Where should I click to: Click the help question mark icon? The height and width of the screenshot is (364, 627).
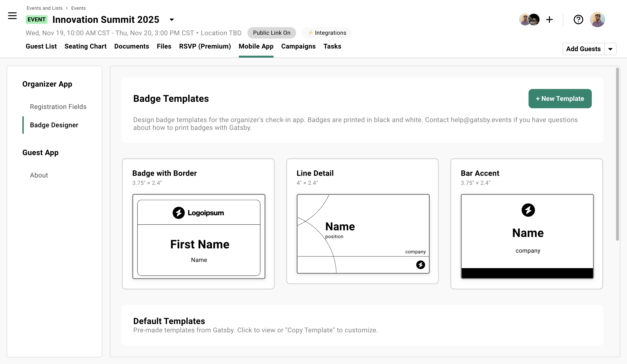(578, 20)
